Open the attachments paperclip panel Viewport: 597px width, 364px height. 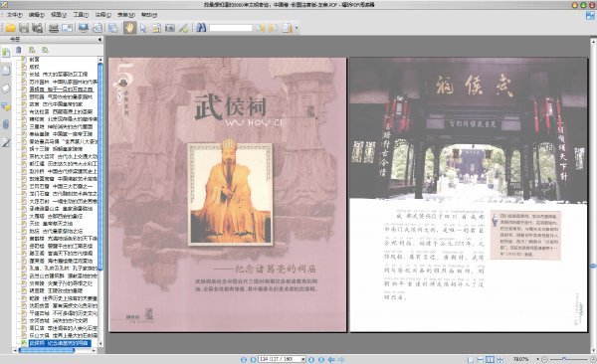(6, 124)
